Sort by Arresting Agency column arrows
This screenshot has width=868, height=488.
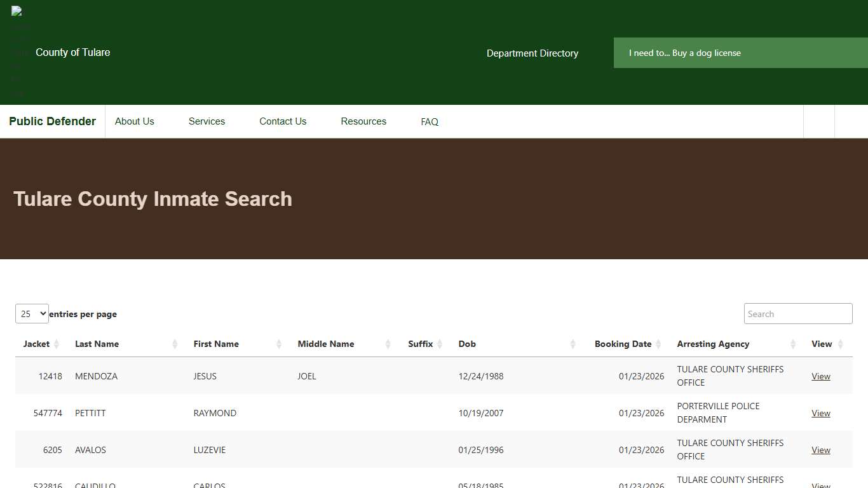794,344
